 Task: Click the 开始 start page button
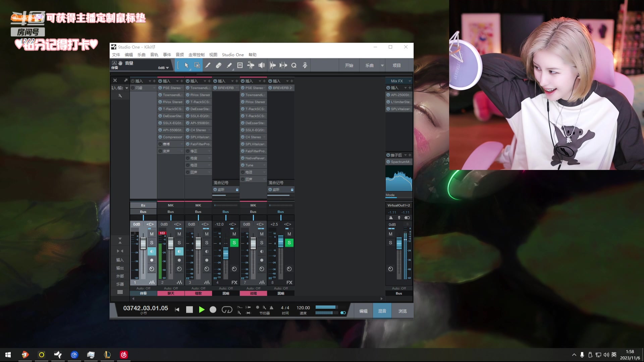pyautogui.click(x=349, y=66)
